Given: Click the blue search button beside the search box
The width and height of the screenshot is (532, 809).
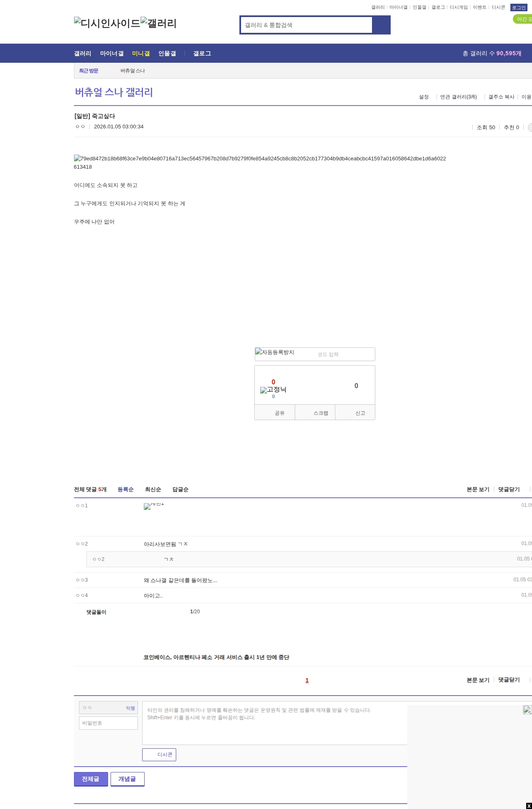Looking at the screenshot, I should 381,25.
